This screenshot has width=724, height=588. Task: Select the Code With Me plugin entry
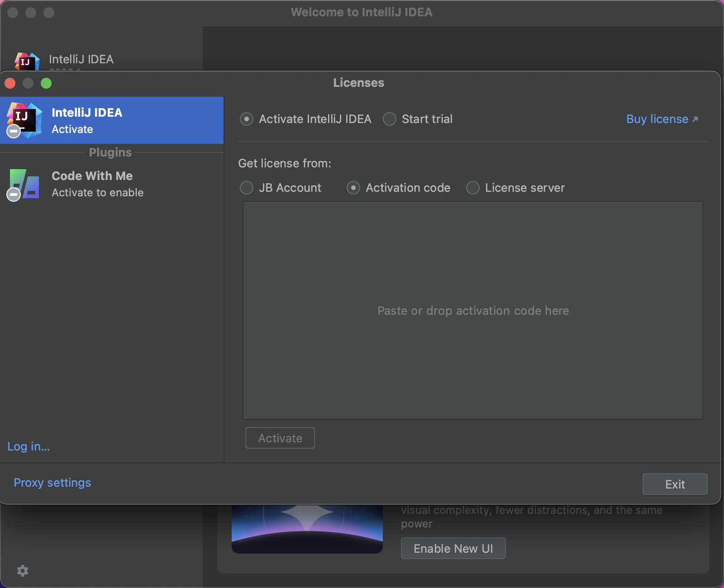pos(112,184)
